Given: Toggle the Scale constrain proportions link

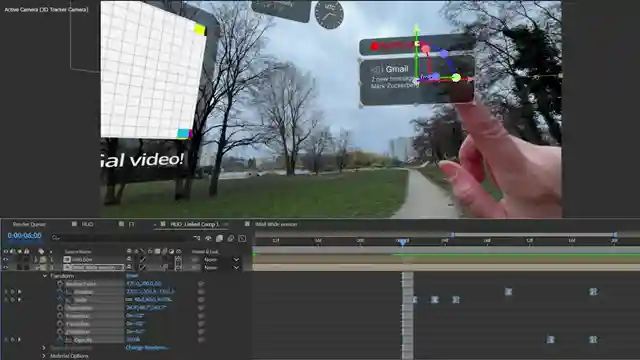Looking at the screenshot, I should (x=129, y=300).
